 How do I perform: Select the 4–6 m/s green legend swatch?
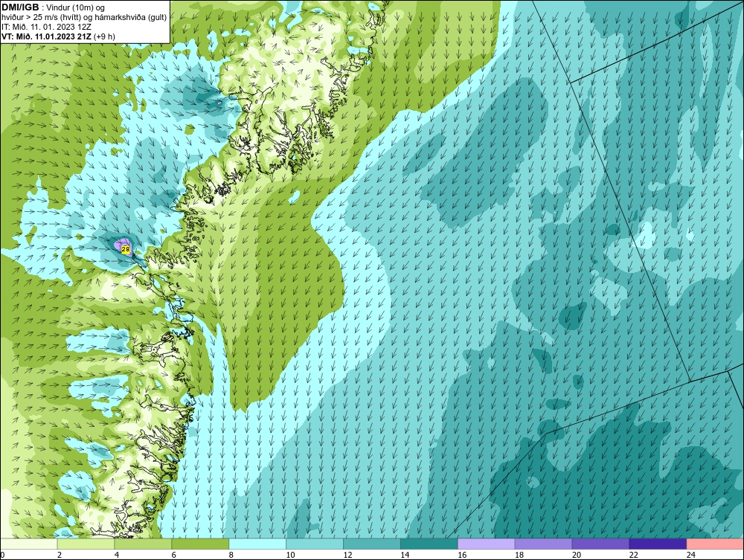(x=143, y=544)
